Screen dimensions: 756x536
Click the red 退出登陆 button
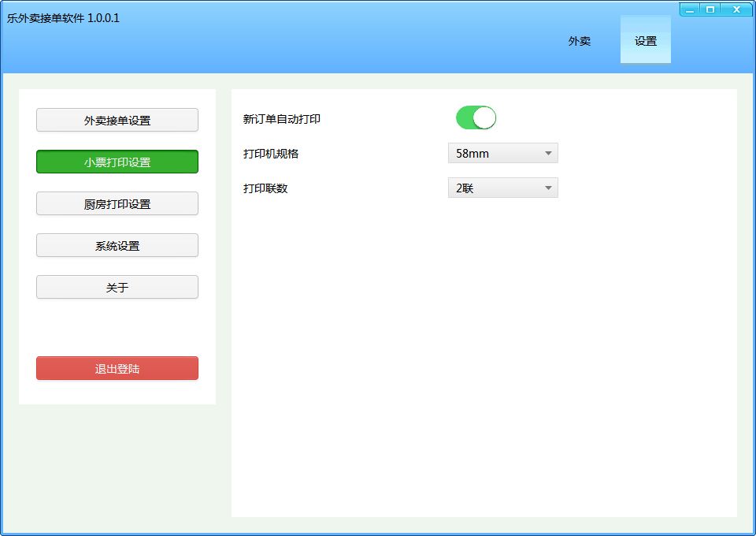point(117,369)
